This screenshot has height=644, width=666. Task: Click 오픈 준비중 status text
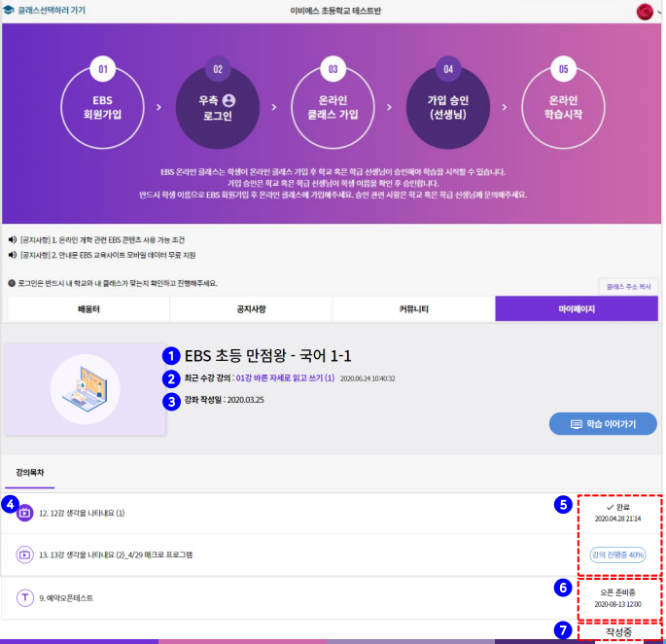coord(617,592)
